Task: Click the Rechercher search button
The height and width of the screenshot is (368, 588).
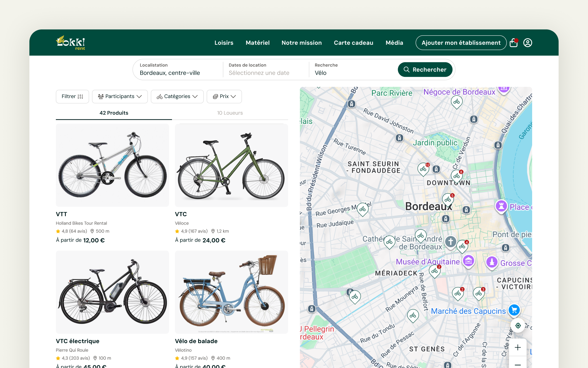Action: tap(425, 69)
